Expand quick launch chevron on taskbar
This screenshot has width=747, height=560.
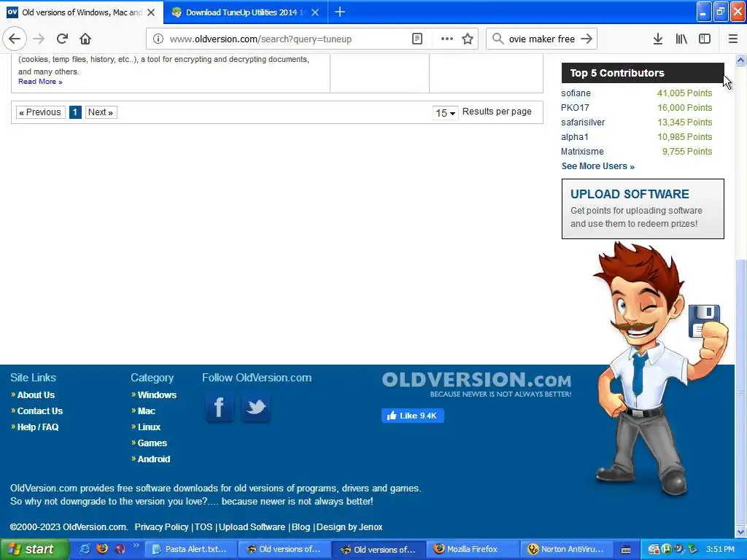[x=136, y=545]
